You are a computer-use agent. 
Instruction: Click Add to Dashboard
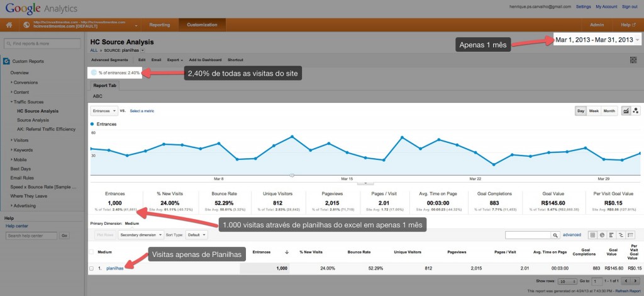click(x=205, y=60)
